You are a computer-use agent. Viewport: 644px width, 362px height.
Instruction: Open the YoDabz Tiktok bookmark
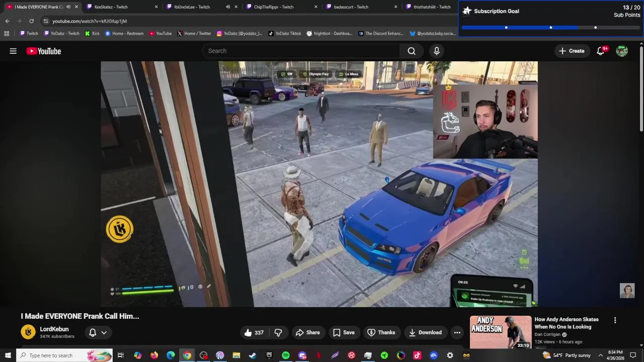285,34
